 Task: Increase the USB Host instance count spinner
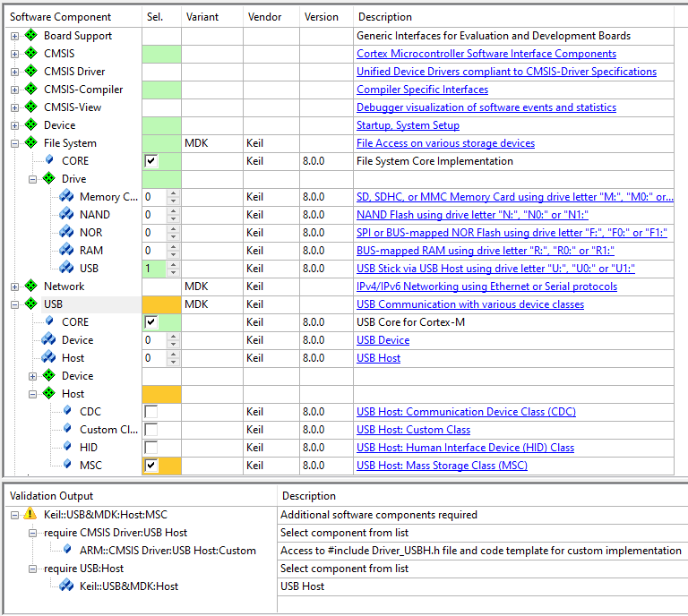(173, 355)
